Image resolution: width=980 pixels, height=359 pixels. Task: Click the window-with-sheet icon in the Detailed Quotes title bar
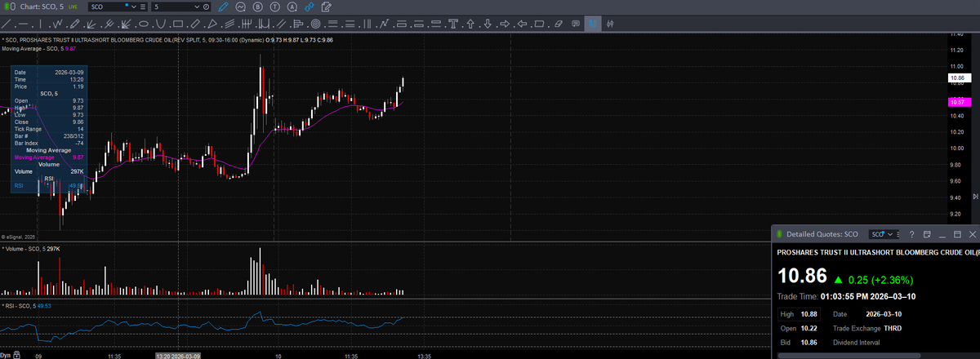pyautogui.click(x=927, y=234)
